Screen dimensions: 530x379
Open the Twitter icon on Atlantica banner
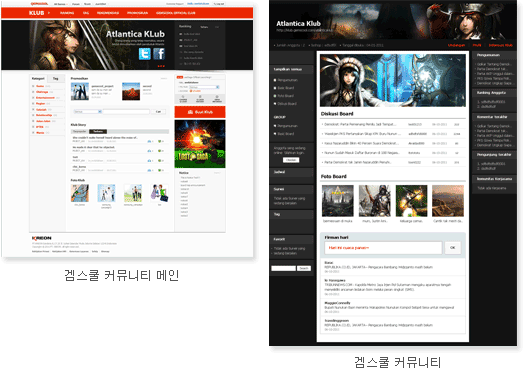tap(145, 54)
